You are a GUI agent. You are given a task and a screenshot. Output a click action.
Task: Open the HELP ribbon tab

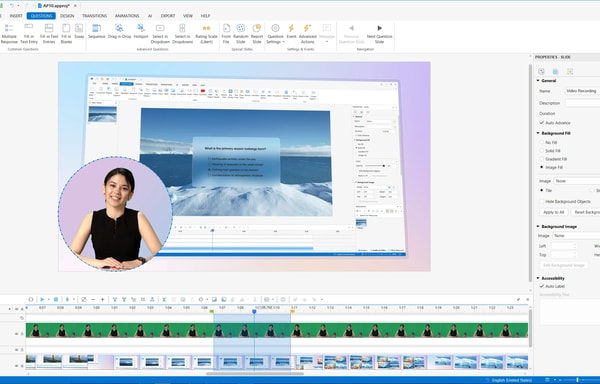[205, 16]
